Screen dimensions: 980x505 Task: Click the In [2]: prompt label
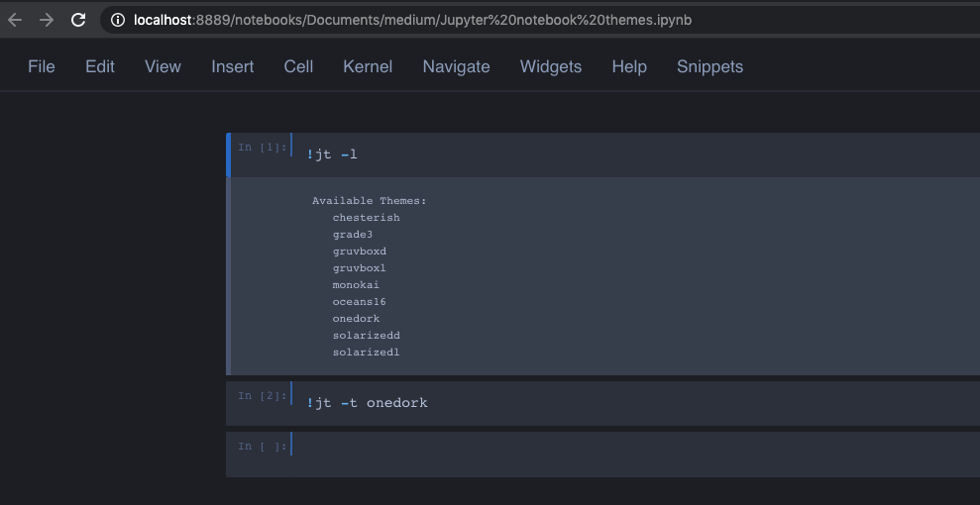[263, 396]
